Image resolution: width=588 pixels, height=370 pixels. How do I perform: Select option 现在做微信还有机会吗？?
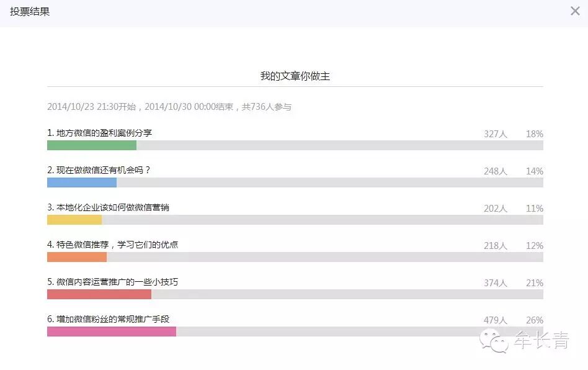pyautogui.click(x=99, y=170)
